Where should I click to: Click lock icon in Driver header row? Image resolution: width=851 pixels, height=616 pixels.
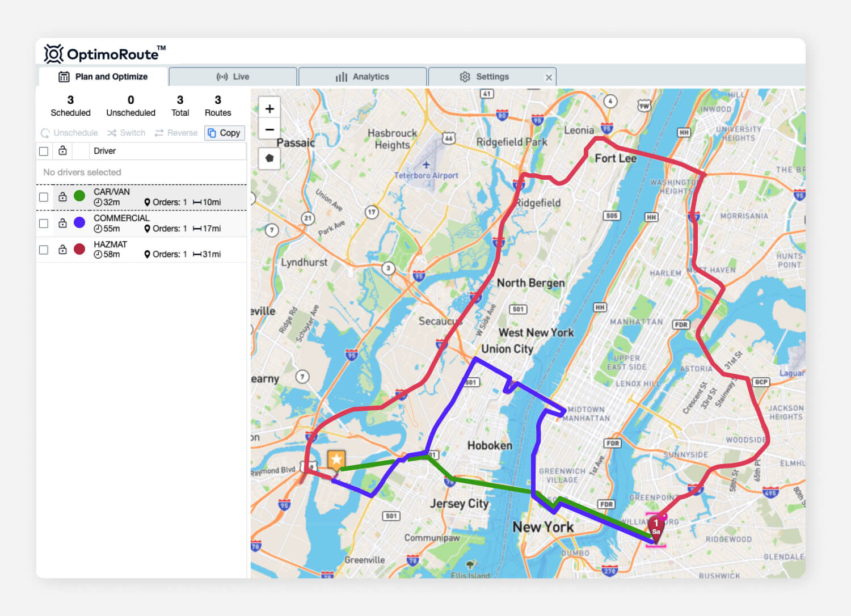[x=63, y=151]
